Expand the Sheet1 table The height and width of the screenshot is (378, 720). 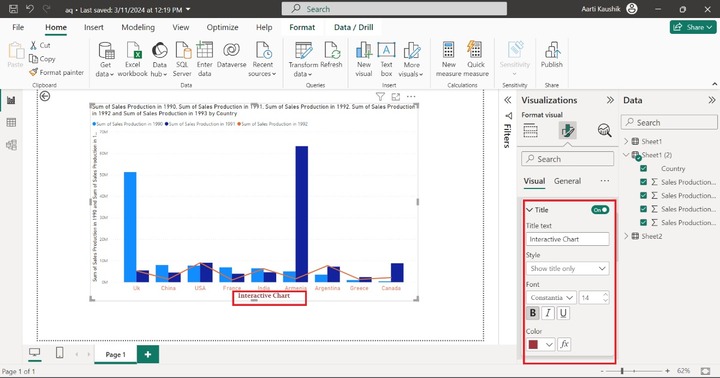pyautogui.click(x=626, y=141)
